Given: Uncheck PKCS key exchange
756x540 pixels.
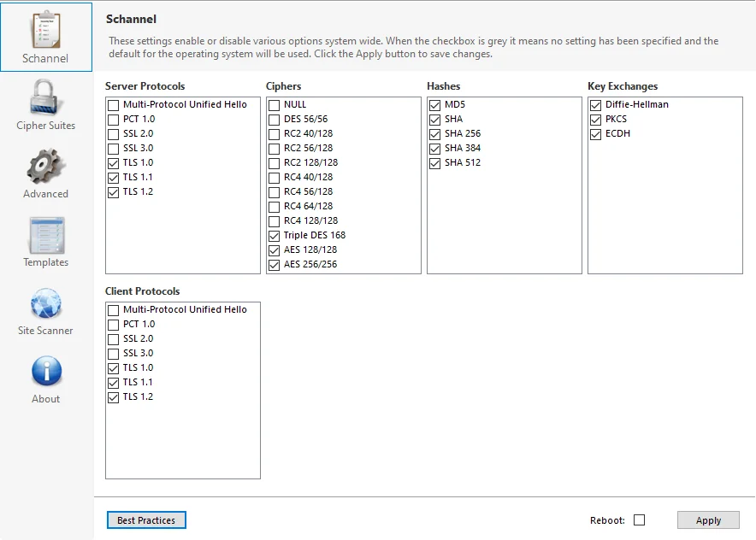Looking at the screenshot, I should click(x=595, y=120).
